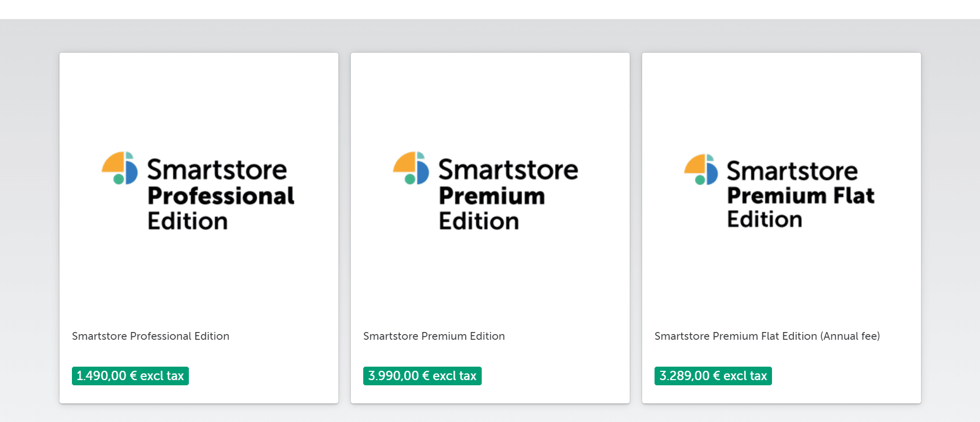This screenshot has height=422, width=980.
Task: Open the Smartstore Premium Edition product link
Action: point(434,336)
